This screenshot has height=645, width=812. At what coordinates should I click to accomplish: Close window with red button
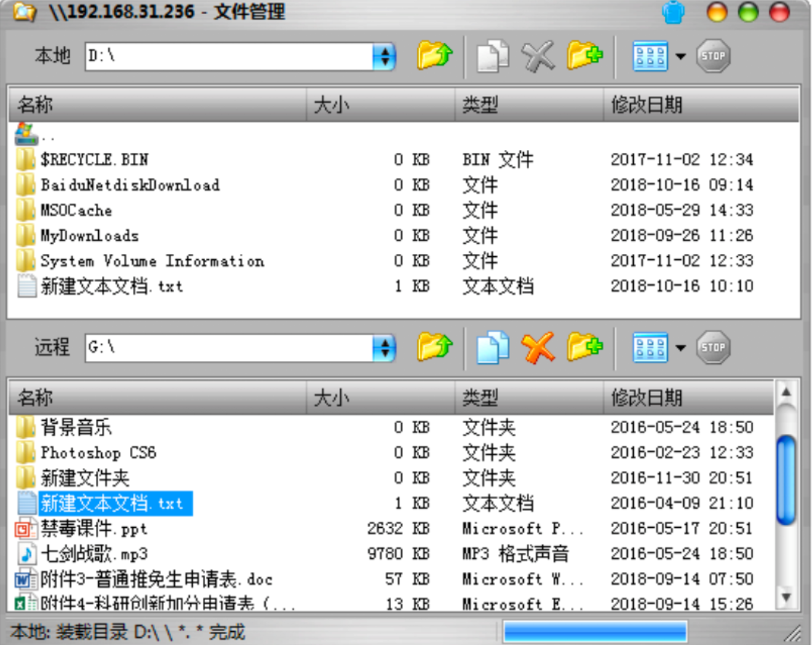point(779,12)
